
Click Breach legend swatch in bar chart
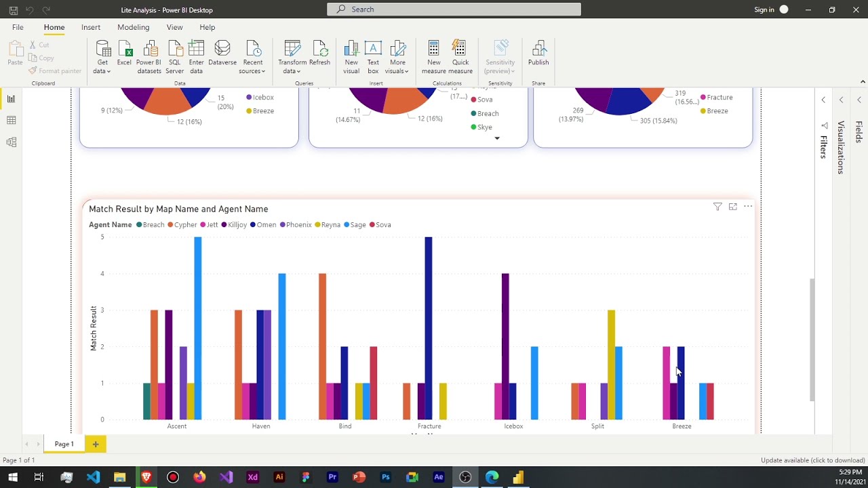(139, 225)
